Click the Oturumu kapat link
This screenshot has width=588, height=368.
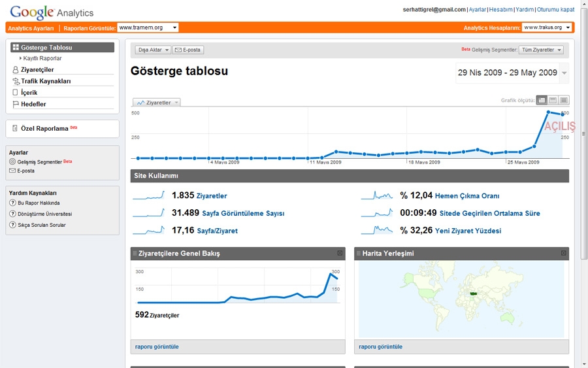point(555,10)
